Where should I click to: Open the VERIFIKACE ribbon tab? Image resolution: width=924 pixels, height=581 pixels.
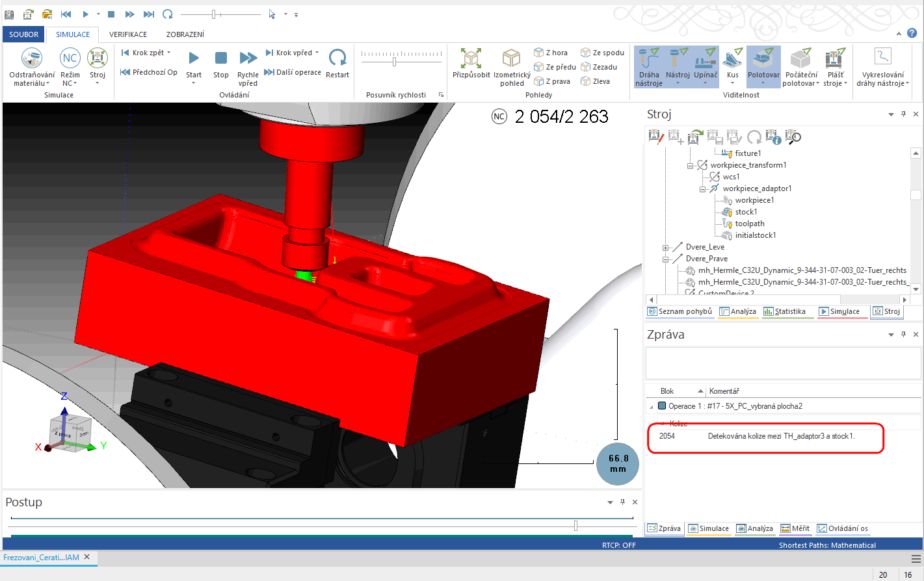tap(128, 34)
